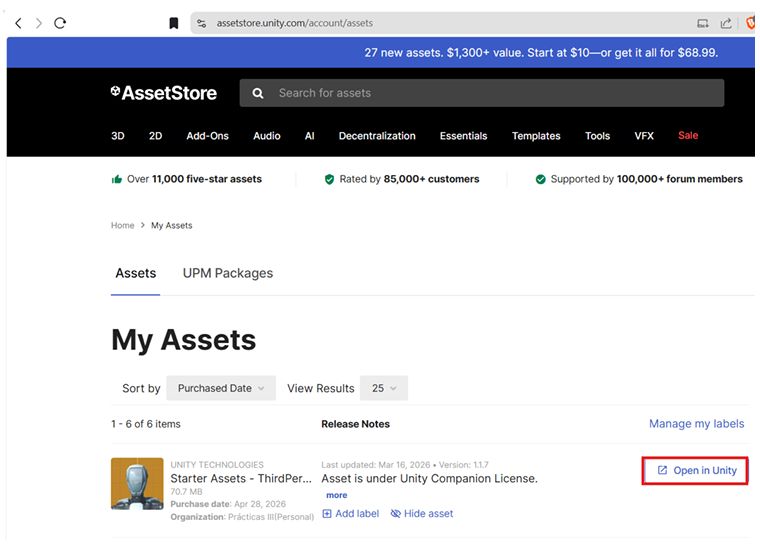Hide asset using the crossed-eye icon

pos(396,514)
